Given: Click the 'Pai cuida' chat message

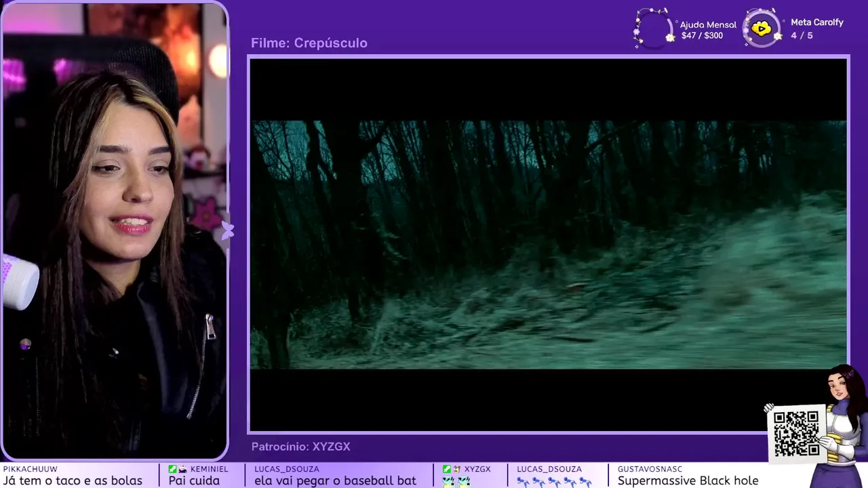Looking at the screenshot, I should (194, 481).
